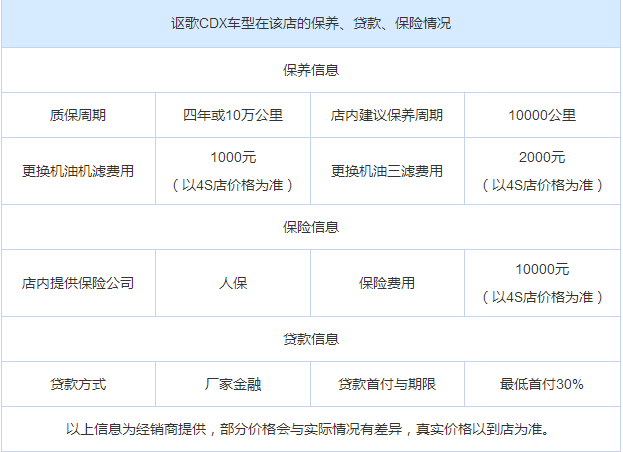Click the 贷款首付与期限 label cell
The height and width of the screenshot is (452, 623).
(x=387, y=384)
